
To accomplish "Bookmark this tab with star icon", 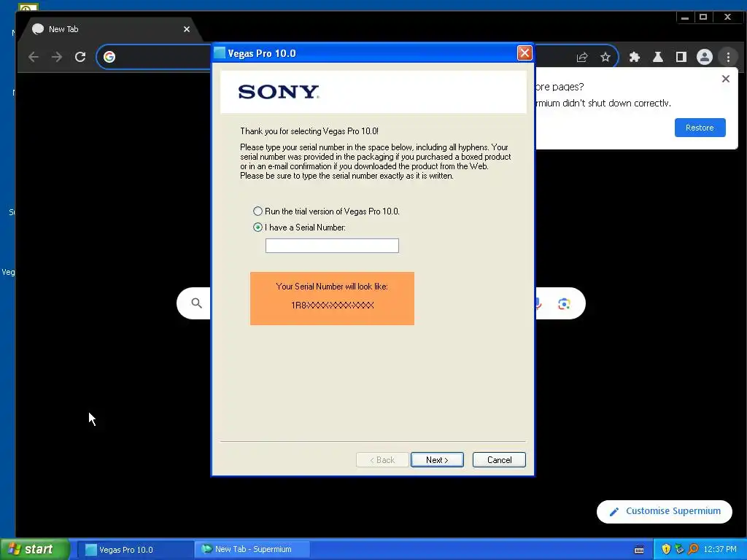I will tap(605, 57).
